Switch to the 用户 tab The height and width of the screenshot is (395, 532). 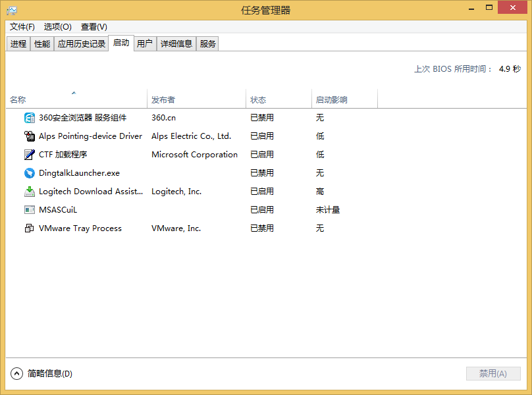[x=145, y=43]
